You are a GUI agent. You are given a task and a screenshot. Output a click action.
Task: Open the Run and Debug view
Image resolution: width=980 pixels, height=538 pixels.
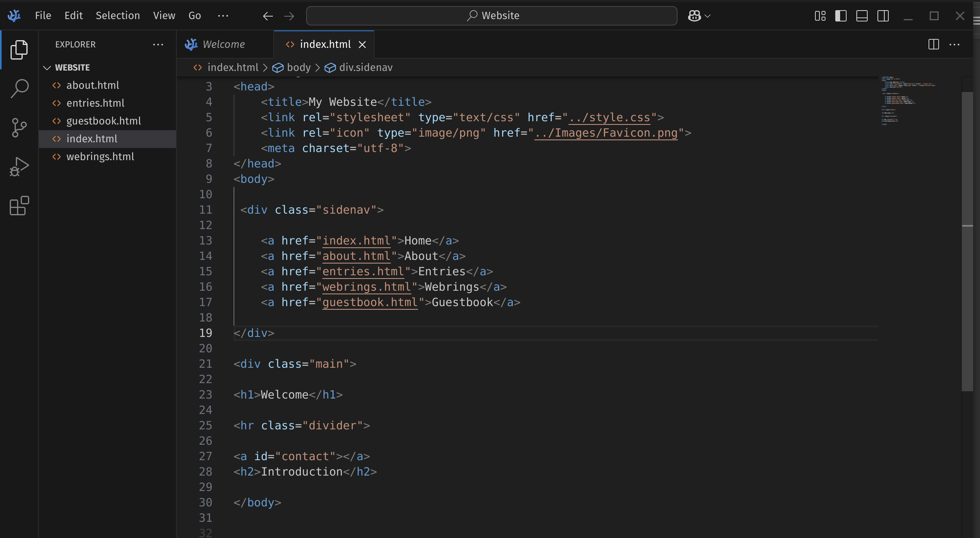(19, 167)
